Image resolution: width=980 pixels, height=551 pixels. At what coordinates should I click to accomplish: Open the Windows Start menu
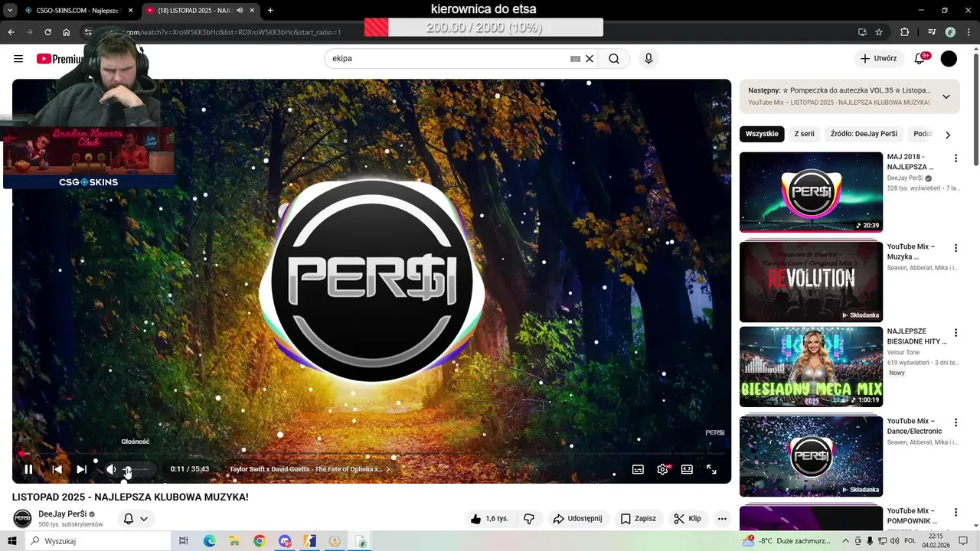coord(12,541)
